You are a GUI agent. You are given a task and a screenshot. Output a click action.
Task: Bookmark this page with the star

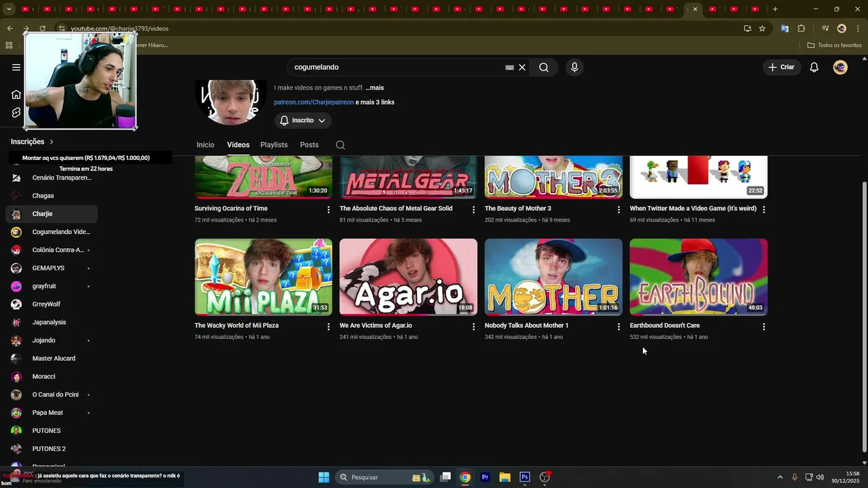click(x=762, y=28)
